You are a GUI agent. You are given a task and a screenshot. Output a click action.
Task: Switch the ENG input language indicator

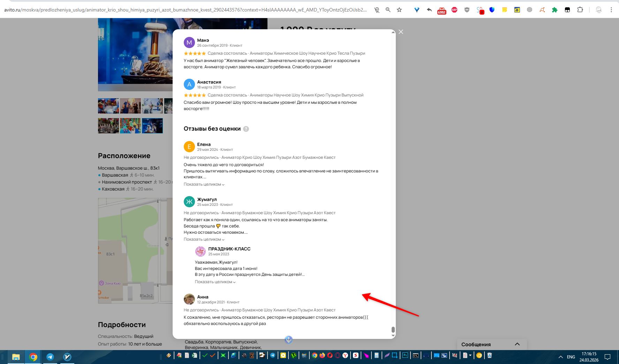571,357
